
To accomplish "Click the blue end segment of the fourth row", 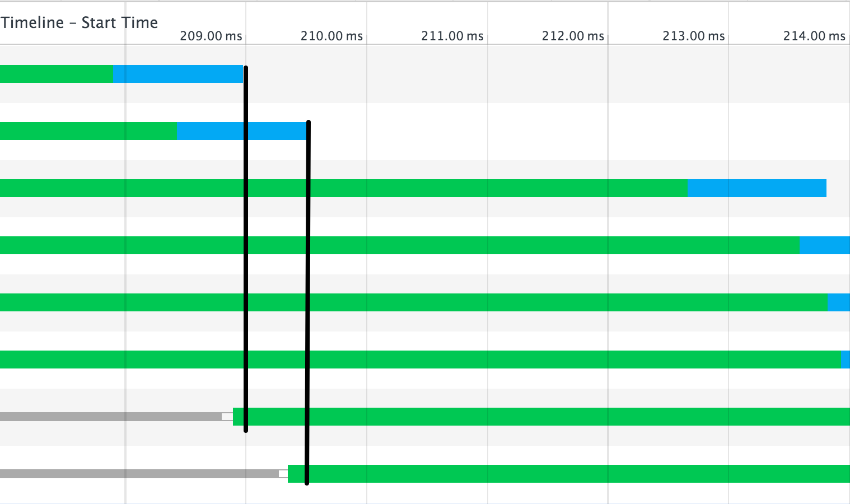I will (825, 245).
